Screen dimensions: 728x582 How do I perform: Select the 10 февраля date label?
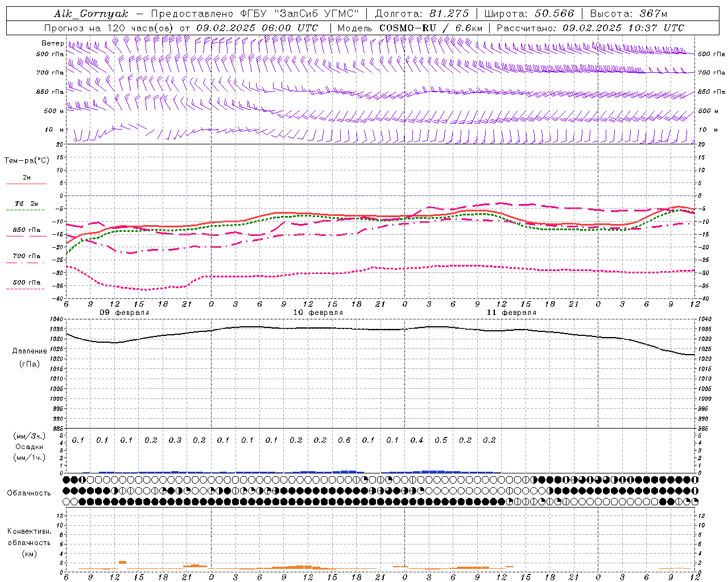click(x=318, y=313)
